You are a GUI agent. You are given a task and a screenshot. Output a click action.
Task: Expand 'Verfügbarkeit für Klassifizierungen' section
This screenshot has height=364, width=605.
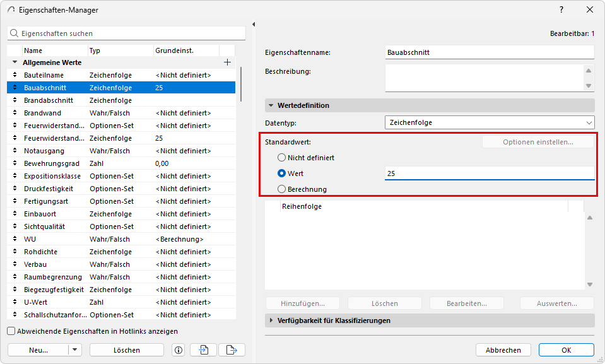click(271, 320)
